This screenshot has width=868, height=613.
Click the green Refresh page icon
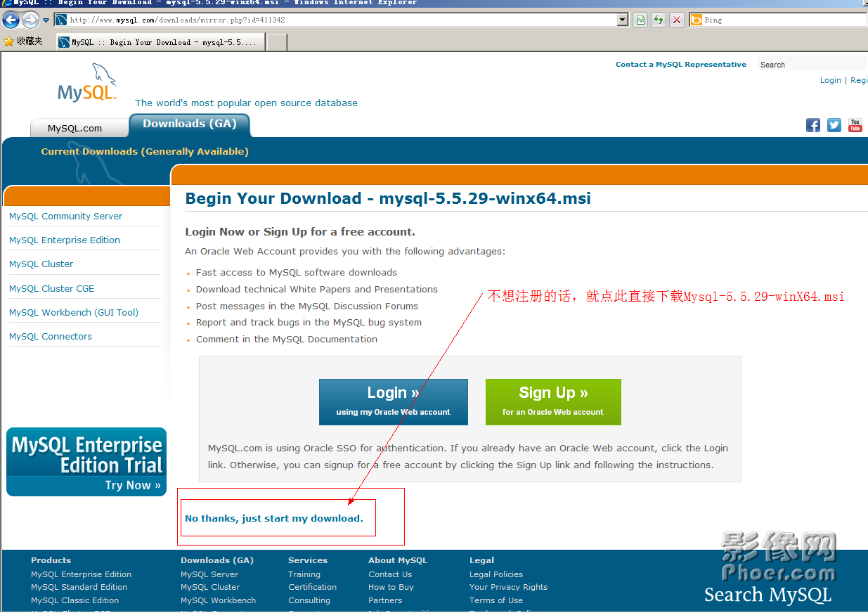click(659, 20)
